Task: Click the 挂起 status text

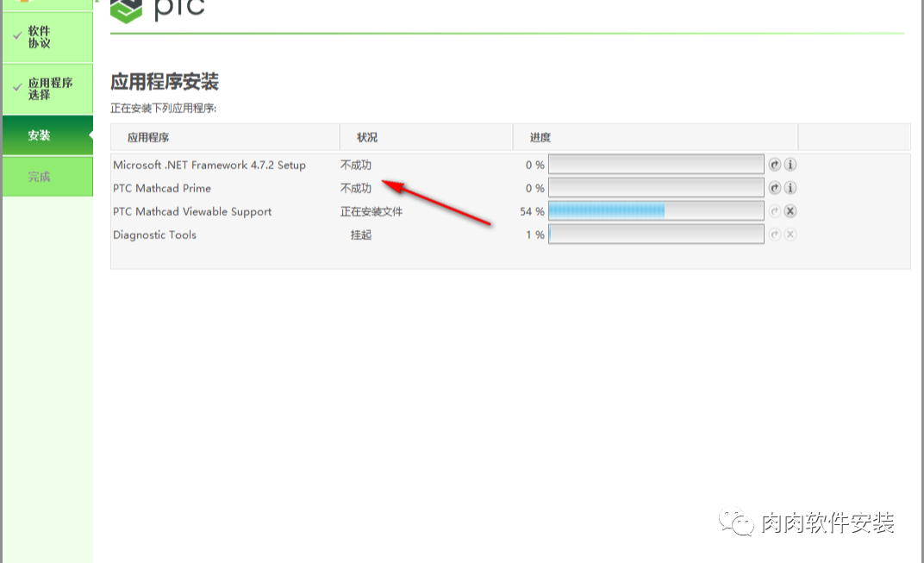Action: 361,235
